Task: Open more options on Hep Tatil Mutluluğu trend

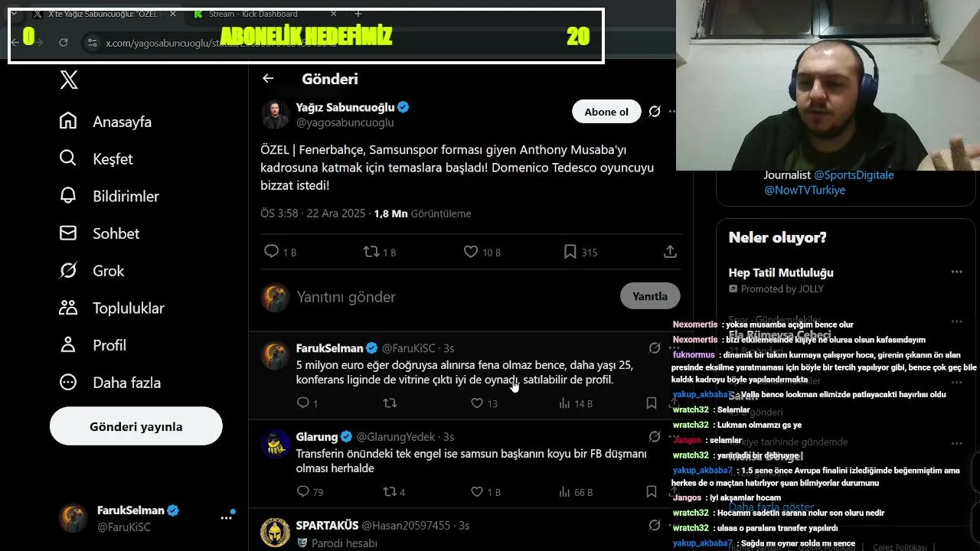Action: coord(956,272)
